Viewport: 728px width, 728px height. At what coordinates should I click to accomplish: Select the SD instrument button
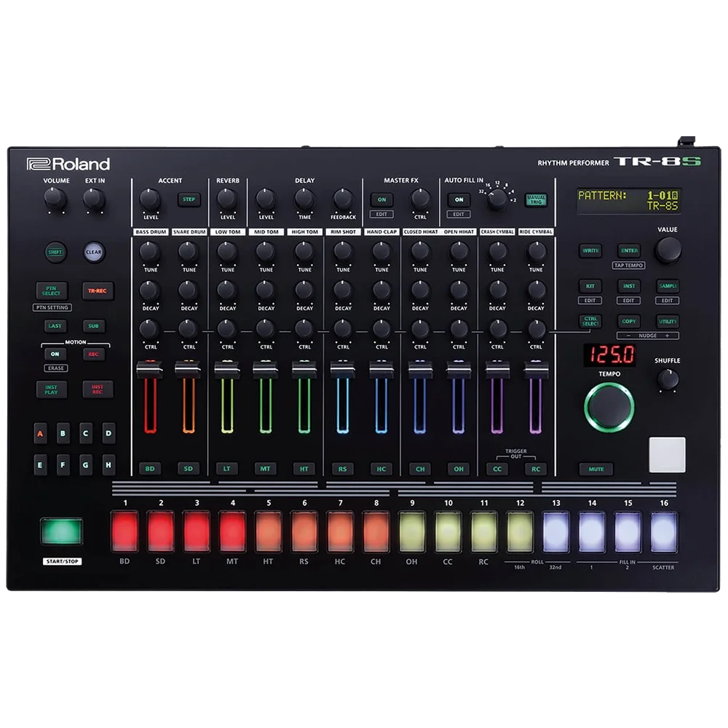[189, 469]
